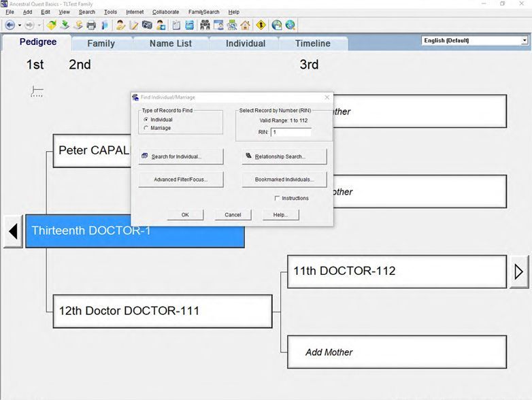The height and width of the screenshot is (400, 532).
Task: Click the Home house toolbar icon
Action: [x=246, y=25]
